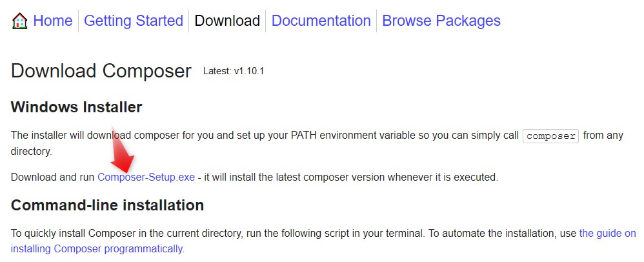Download Composer-Setup.exe via its link
Viewport: 644px width, 262px height.
click(146, 177)
